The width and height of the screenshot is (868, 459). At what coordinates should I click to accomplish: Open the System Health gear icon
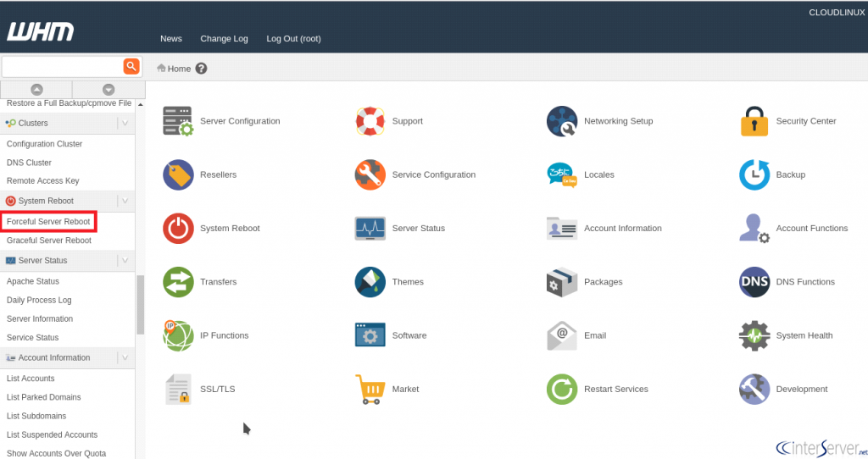pos(754,335)
